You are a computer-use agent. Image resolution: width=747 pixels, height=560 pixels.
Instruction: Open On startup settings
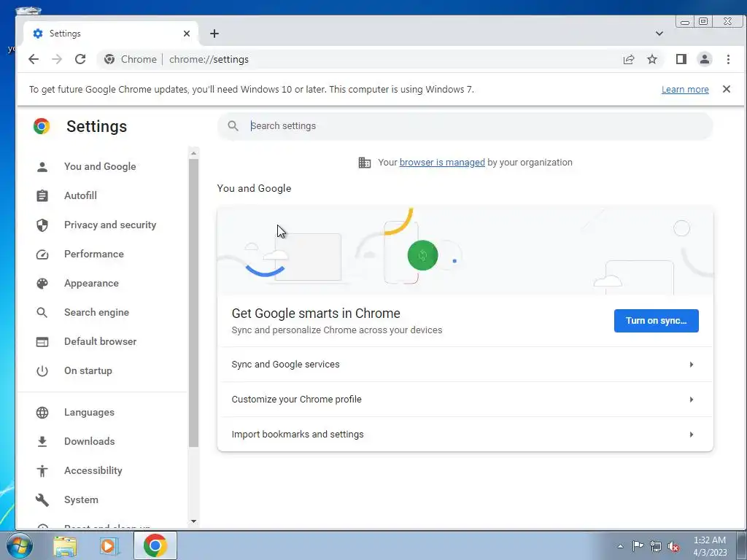click(x=88, y=370)
